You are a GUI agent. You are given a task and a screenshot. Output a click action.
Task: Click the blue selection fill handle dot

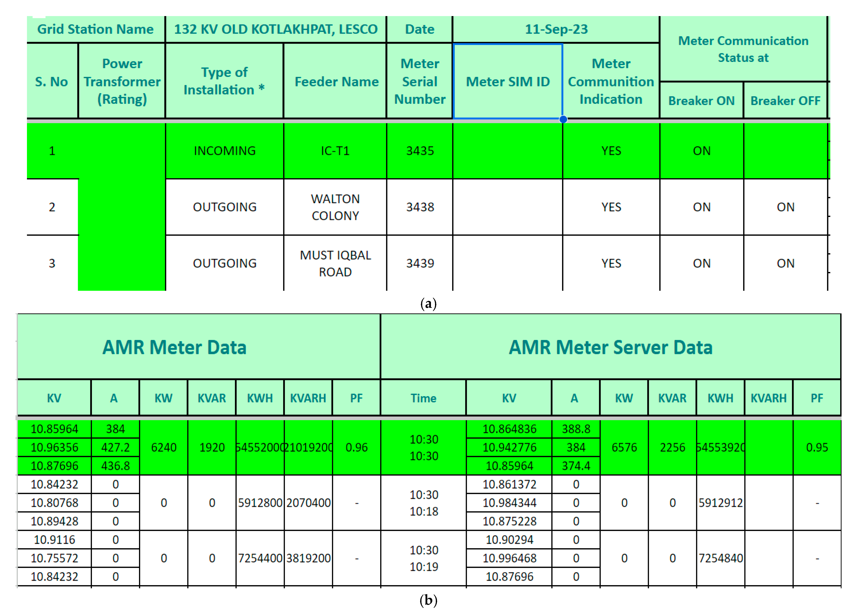click(563, 119)
